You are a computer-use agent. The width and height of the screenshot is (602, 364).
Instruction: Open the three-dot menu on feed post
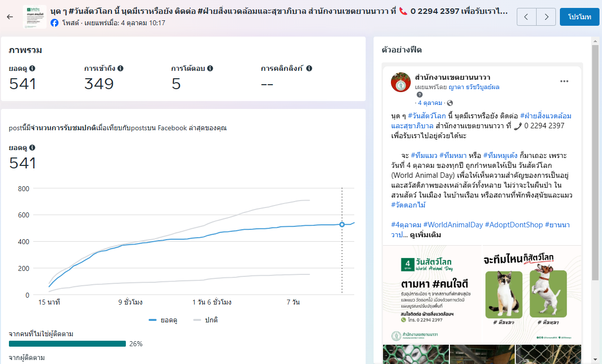(x=564, y=81)
